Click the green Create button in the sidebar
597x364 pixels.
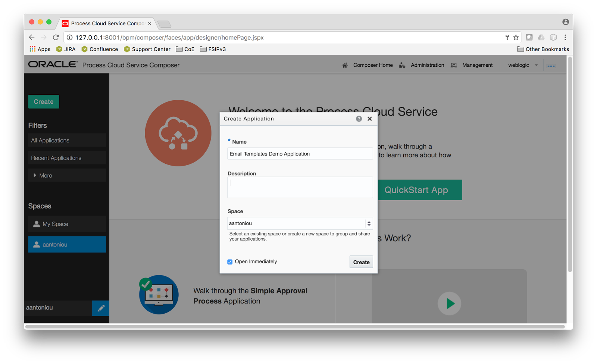[43, 101]
